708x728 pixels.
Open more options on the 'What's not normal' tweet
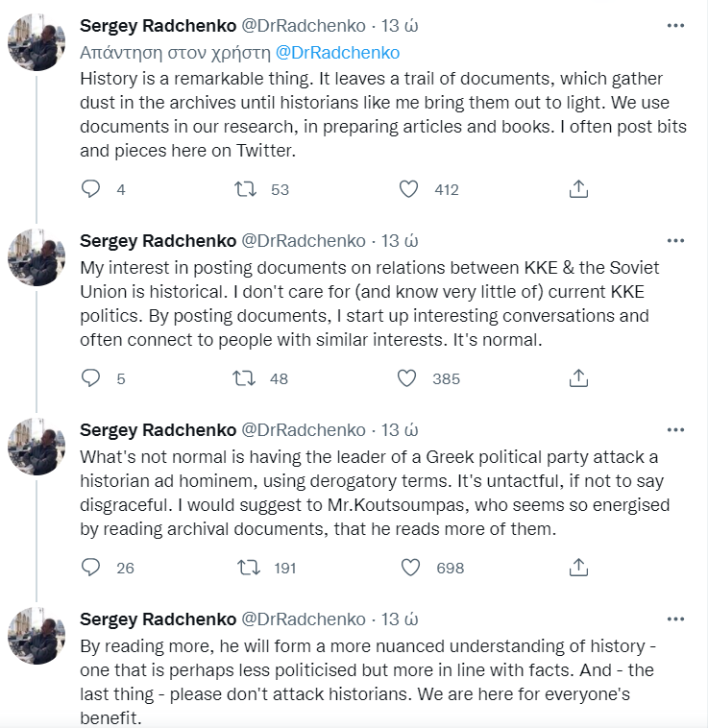coord(678,429)
